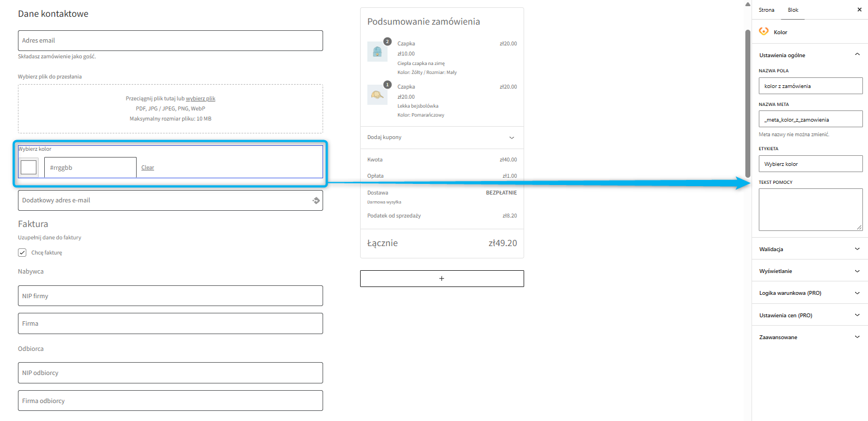
Task: Click the NIP odbiorcy input field
Action: pos(170,373)
